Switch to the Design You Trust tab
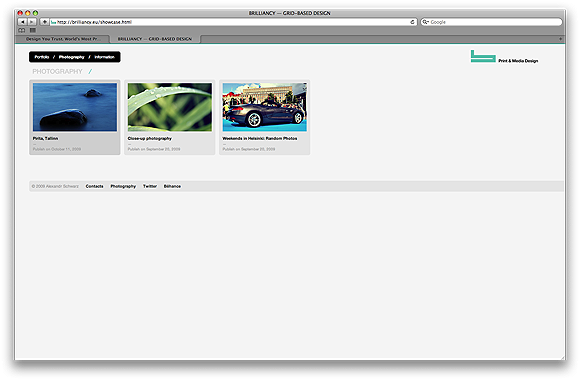 click(63, 39)
